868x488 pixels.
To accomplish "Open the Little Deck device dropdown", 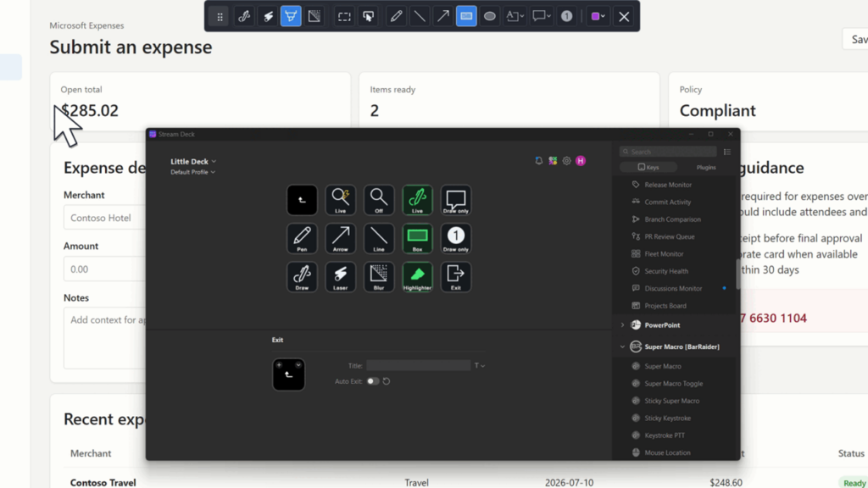I will pos(193,162).
